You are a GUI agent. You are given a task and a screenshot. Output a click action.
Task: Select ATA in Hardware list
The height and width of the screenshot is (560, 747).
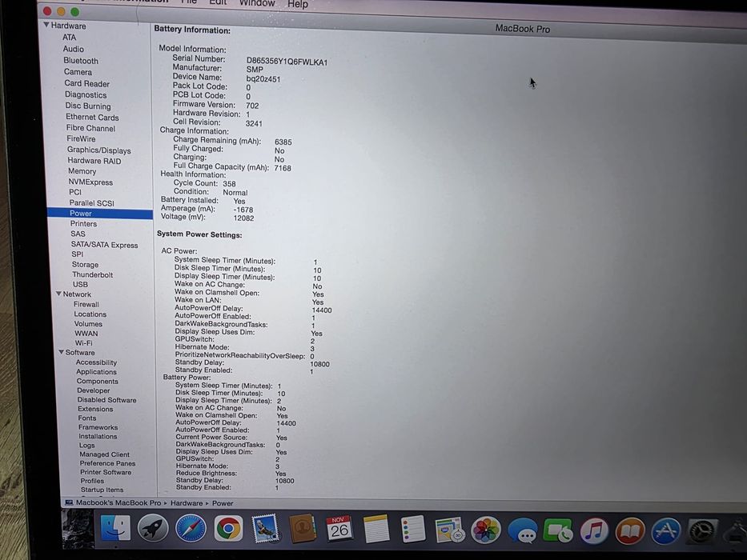[69, 37]
